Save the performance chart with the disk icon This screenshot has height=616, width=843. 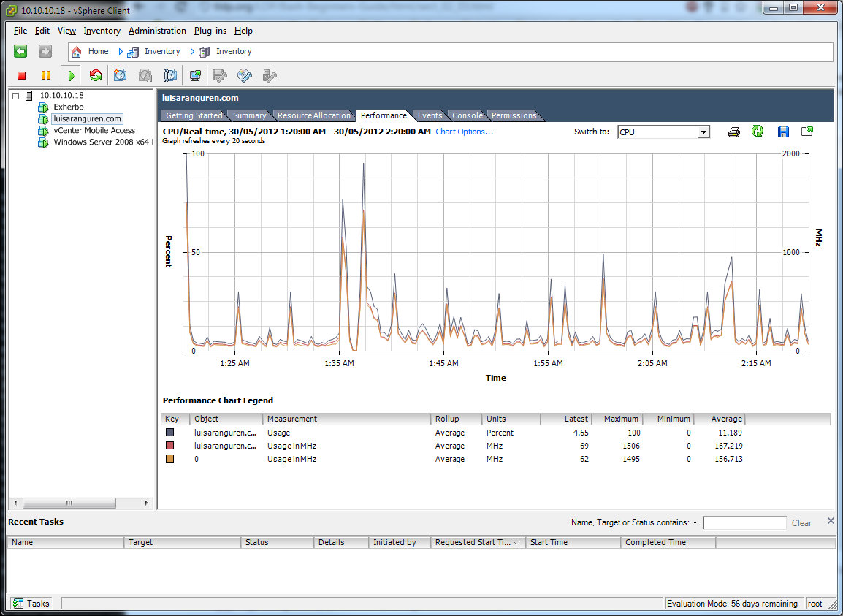(x=783, y=132)
